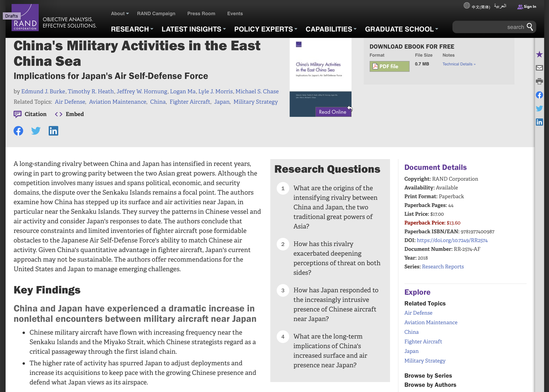Image resolution: width=549 pixels, height=392 pixels.
Task: Open the DOI link
Action: (x=452, y=240)
